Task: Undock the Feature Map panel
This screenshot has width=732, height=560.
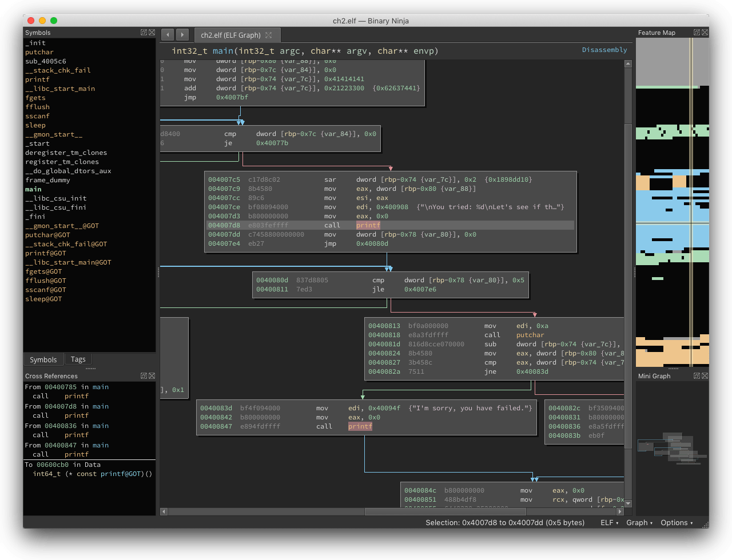Action: pyautogui.click(x=697, y=33)
